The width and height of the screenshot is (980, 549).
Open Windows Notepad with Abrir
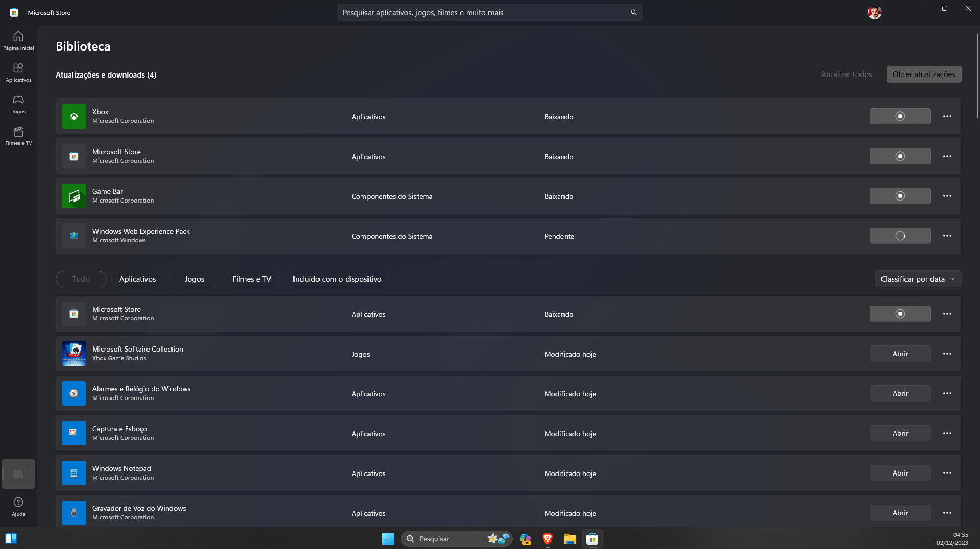point(900,473)
